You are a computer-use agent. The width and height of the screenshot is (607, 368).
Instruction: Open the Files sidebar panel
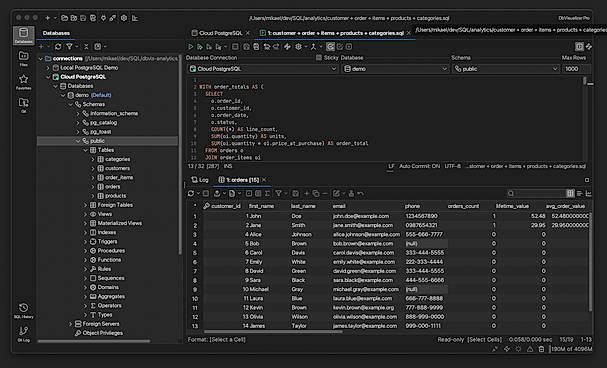[24, 59]
